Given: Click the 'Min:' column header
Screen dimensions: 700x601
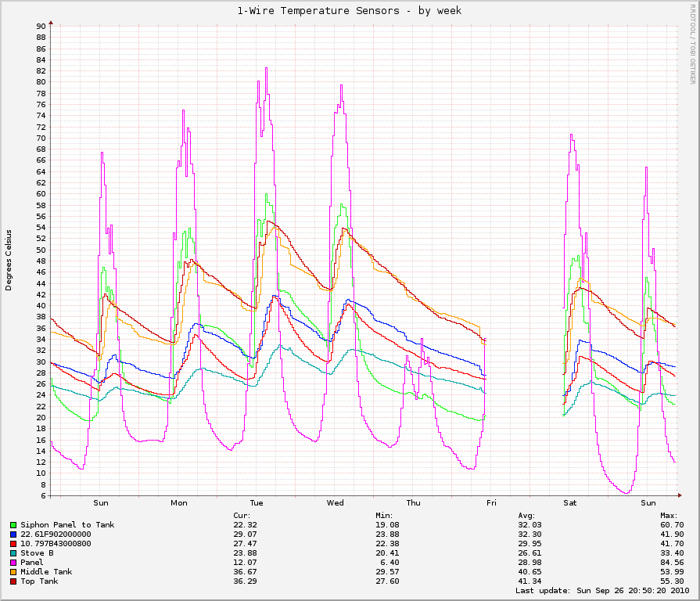Looking at the screenshot, I should click(x=384, y=516).
